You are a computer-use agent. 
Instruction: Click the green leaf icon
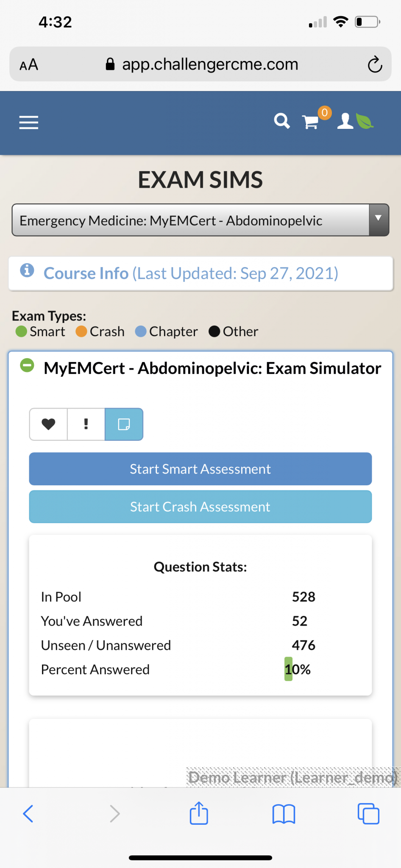365,121
